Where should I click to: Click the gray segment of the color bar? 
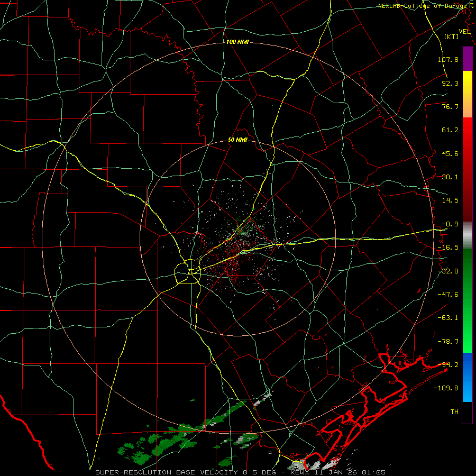click(x=467, y=235)
